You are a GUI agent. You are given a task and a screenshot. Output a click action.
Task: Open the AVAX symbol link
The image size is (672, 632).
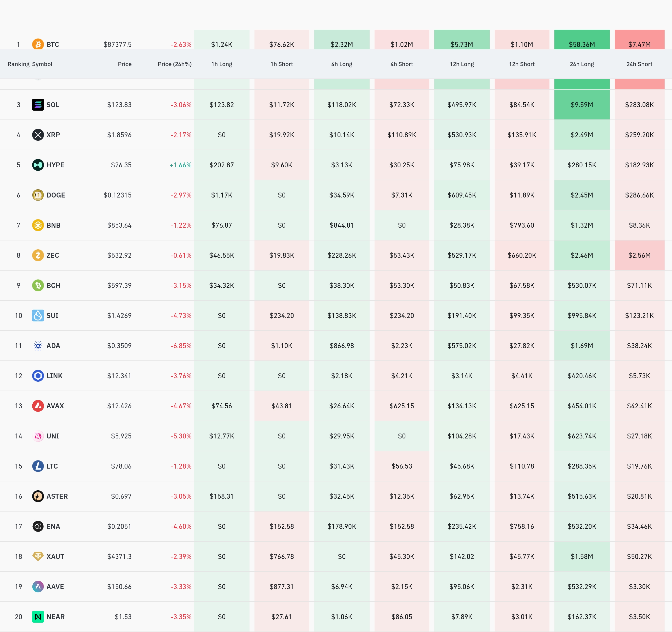[x=55, y=406]
